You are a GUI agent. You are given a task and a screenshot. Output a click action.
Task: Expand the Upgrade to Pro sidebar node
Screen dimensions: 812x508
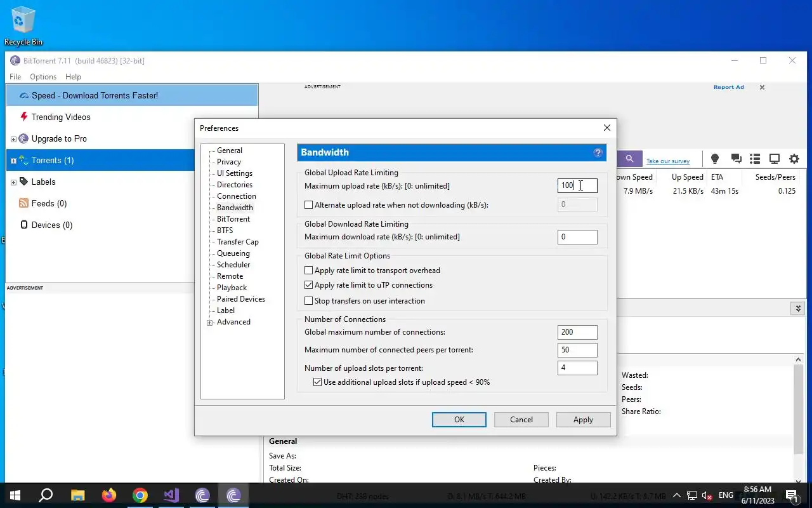(x=13, y=139)
